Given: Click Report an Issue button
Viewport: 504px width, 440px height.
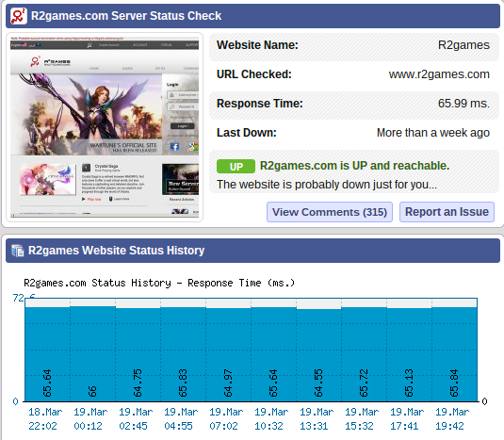Looking at the screenshot, I should (x=447, y=212).
